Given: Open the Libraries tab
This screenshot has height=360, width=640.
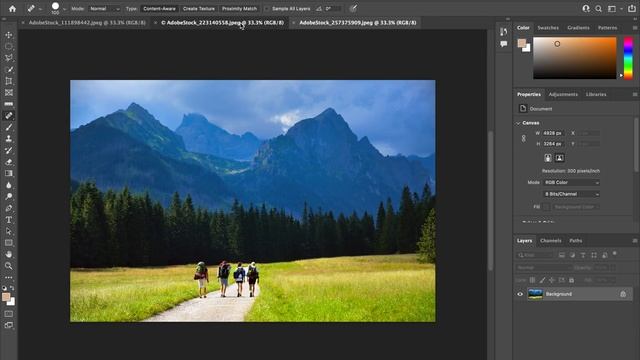Looking at the screenshot, I should tap(596, 94).
